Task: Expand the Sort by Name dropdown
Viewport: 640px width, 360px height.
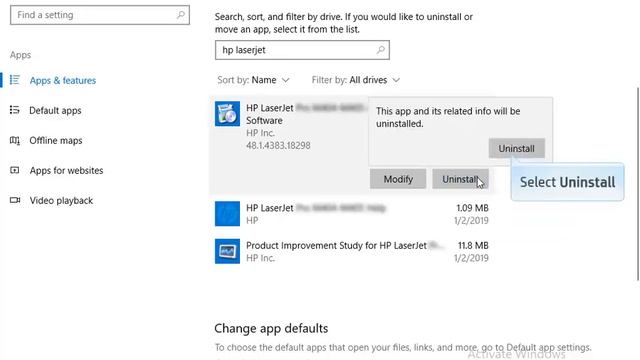Action: tap(253, 80)
